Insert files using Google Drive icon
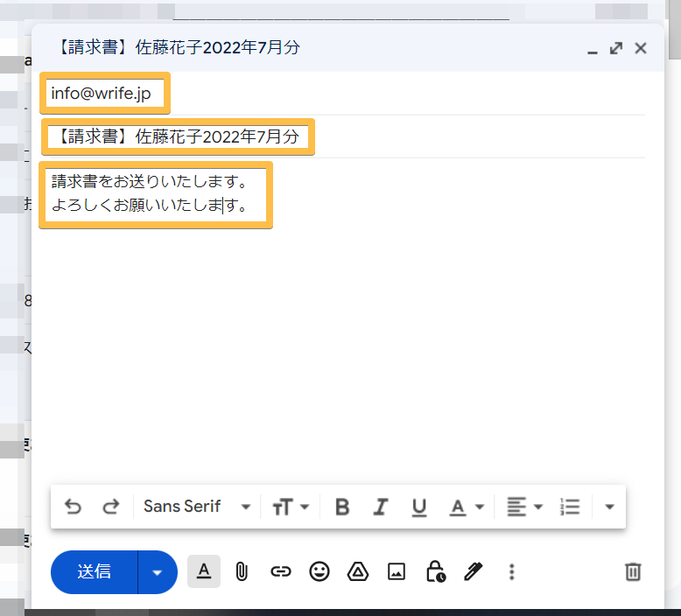Viewport: 681px width, 616px height. tap(357, 572)
